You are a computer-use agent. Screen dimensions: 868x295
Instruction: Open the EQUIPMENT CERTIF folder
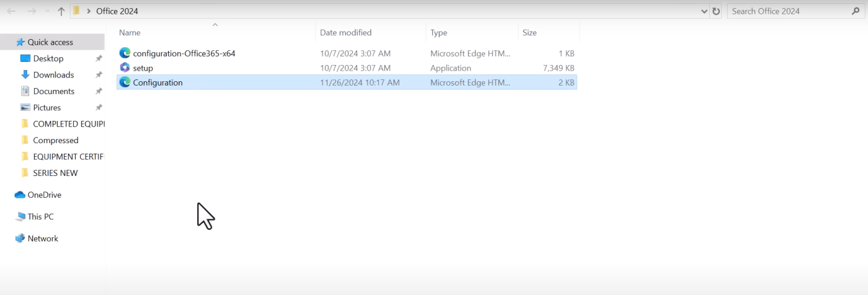68,157
